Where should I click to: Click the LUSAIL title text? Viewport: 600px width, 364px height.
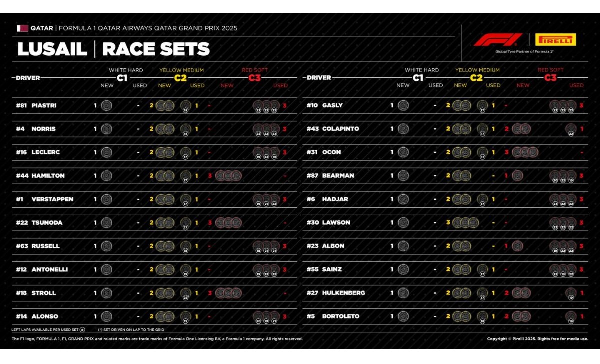(x=52, y=49)
